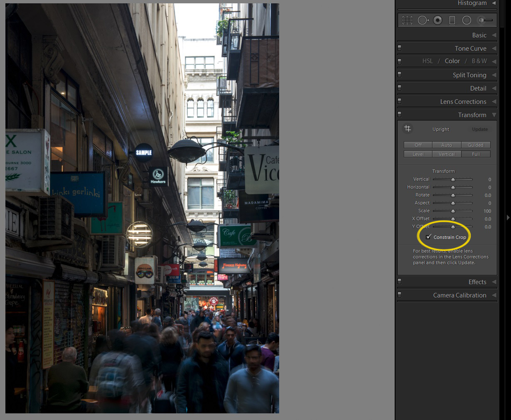Viewport: 511px width, 420px height.
Task: Collapse the Transform panel
Action: click(x=472, y=115)
